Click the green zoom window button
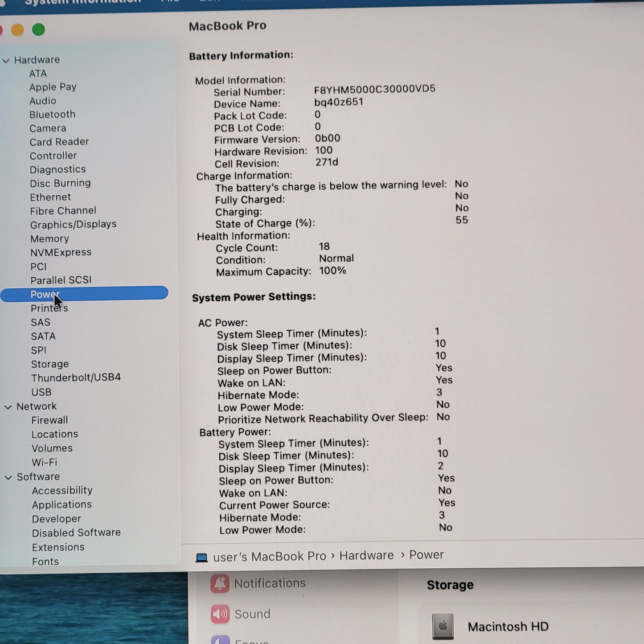This screenshot has height=644, width=644. (38, 30)
